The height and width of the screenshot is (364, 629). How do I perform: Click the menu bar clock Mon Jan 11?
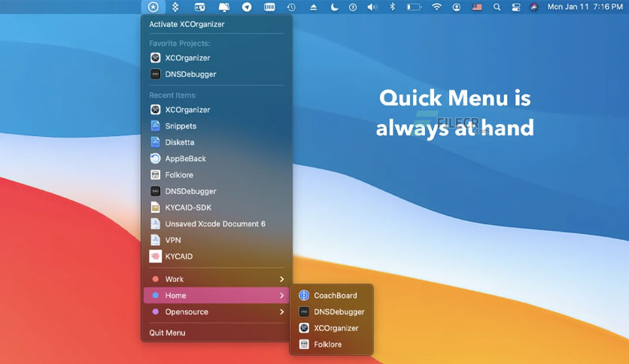pos(585,7)
